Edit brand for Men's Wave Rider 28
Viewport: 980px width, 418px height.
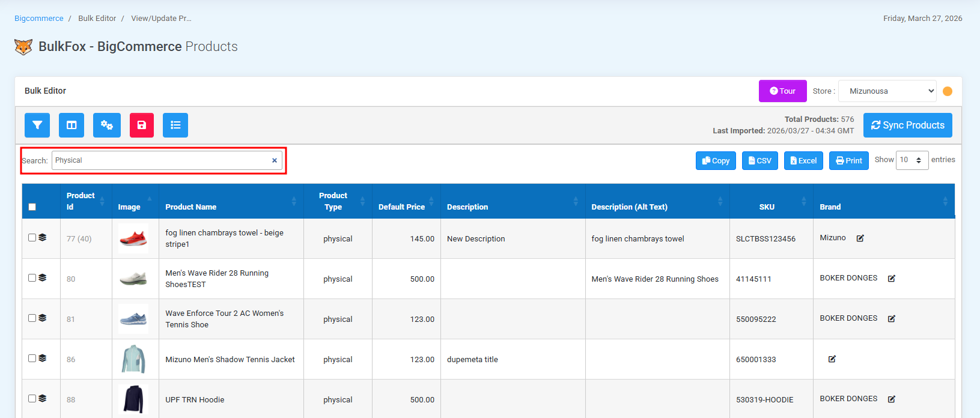pos(892,279)
